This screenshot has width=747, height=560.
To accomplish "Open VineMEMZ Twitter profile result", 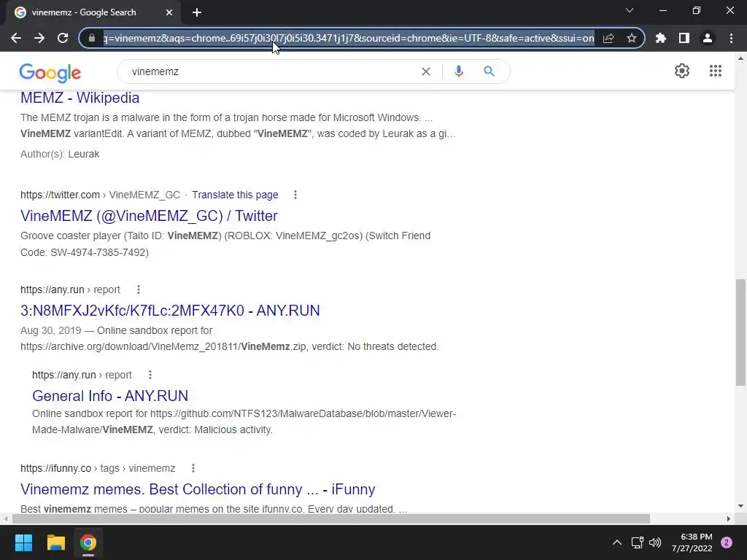I will click(149, 216).
